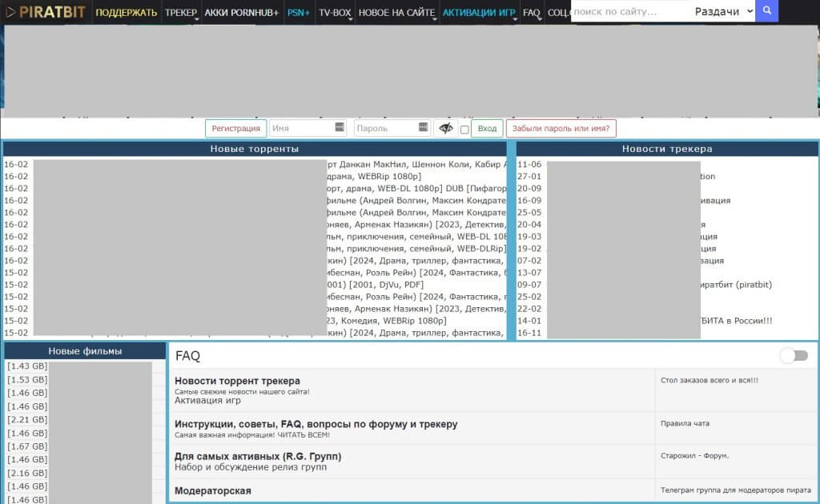
Task: Click the Модераторская forum link
Action: [212, 490]
